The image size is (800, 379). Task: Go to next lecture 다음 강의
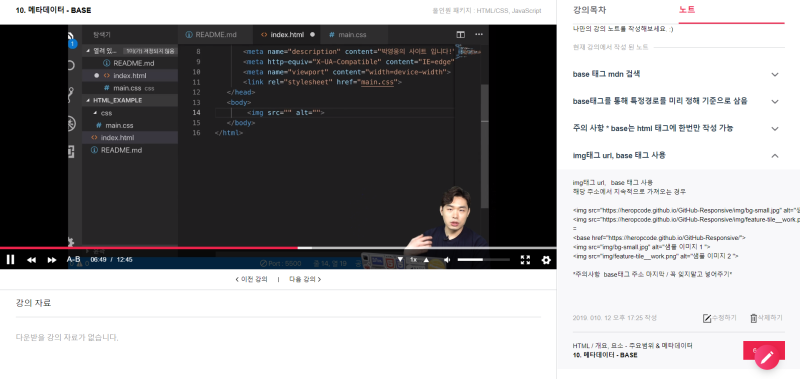coord(305,279)
